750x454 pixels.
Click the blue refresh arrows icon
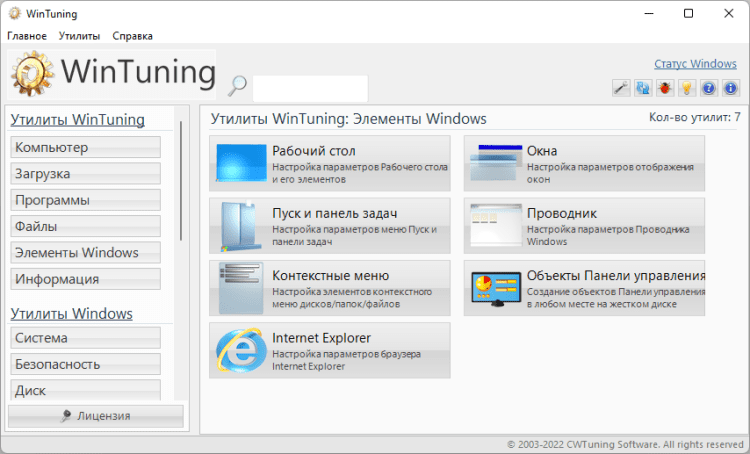point(643,88)
